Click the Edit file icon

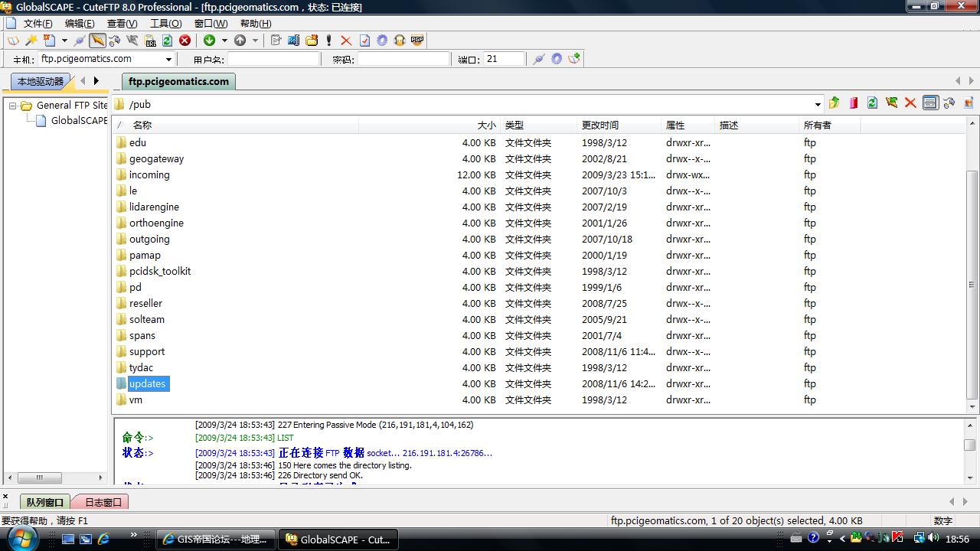276,41
